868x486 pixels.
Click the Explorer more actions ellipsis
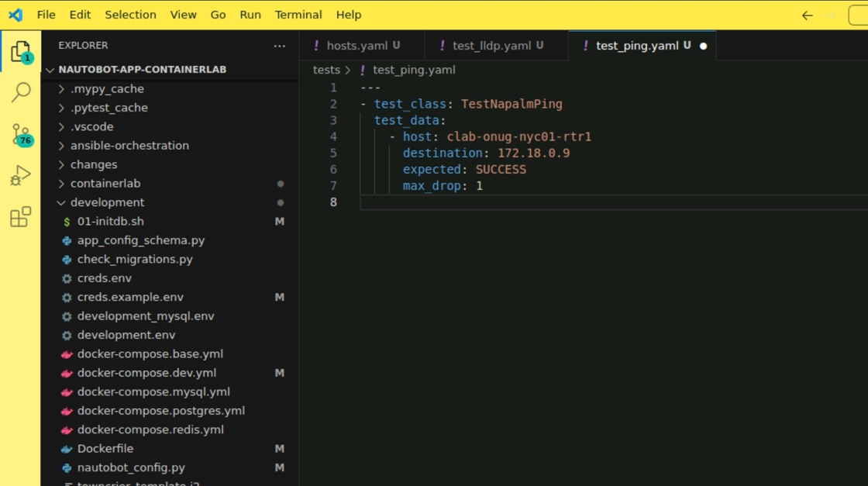(280, 46)
